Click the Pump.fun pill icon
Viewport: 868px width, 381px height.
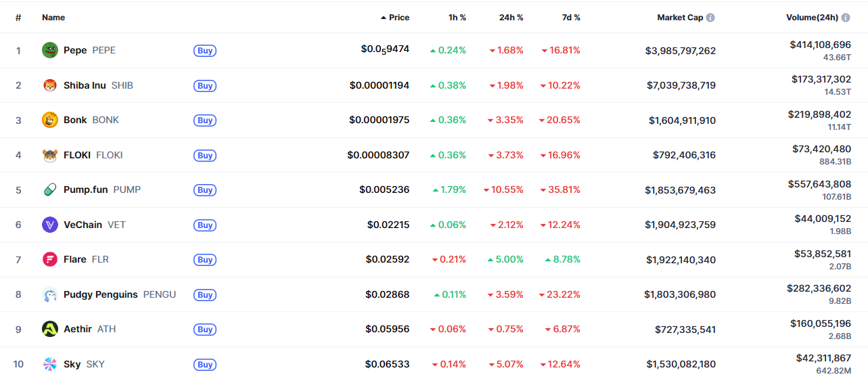50,189
